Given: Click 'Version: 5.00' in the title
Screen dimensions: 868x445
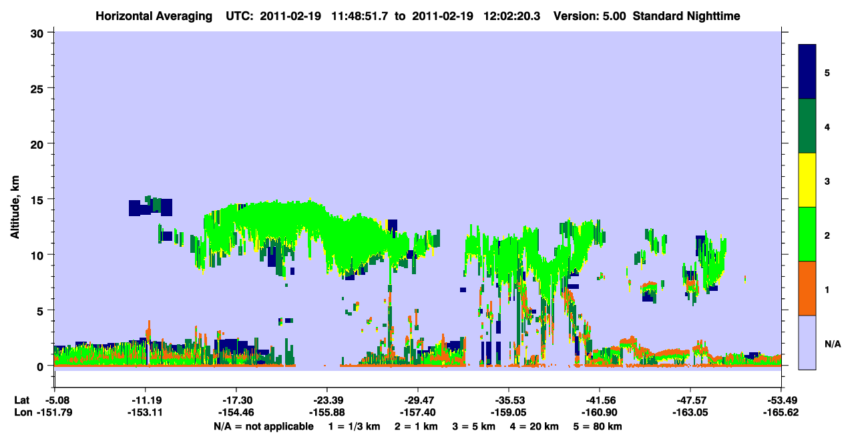Looking at the screenshot, I should coord(590,15).
